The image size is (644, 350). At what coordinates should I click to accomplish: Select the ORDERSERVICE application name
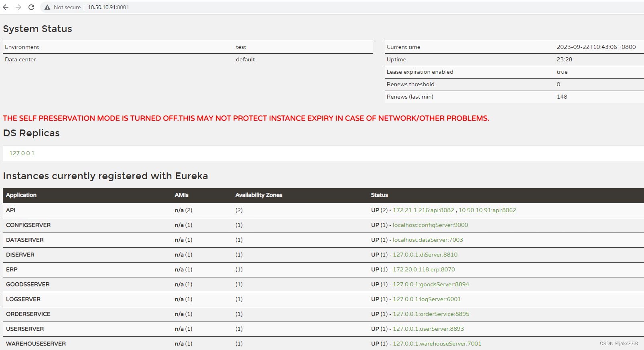click(x=28, y=314)
